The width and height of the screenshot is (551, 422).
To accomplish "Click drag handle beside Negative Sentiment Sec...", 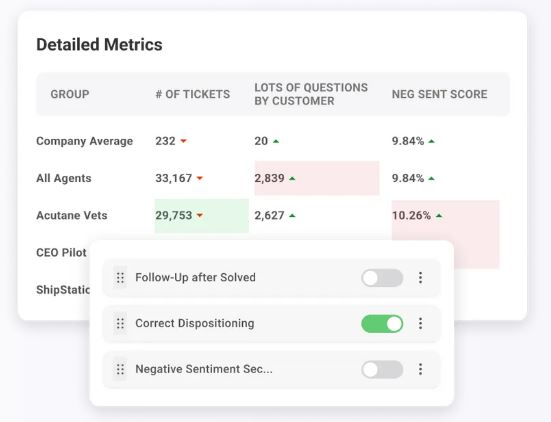I will coord(120,369).
